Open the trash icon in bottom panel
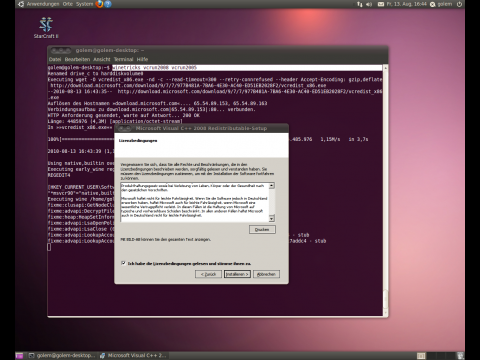 coord(460,356)
